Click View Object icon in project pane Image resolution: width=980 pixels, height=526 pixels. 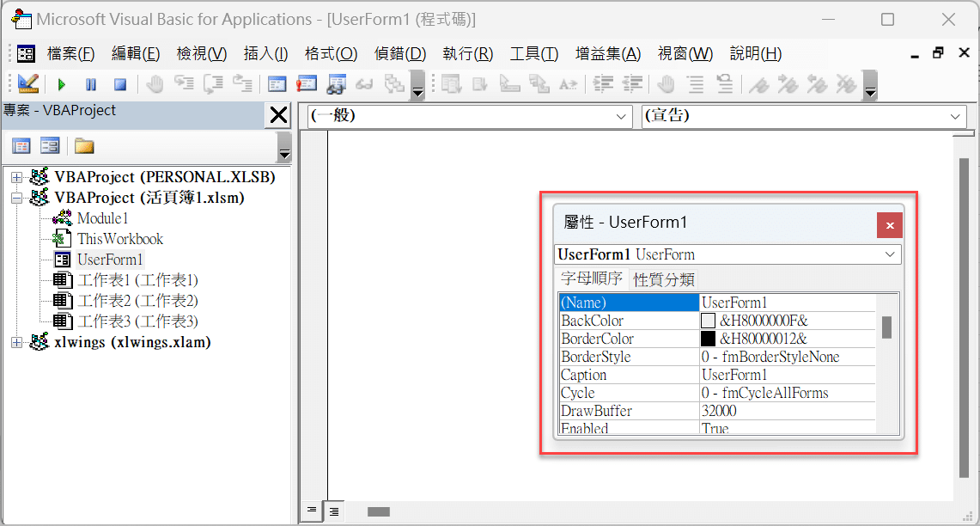point(50,146)
